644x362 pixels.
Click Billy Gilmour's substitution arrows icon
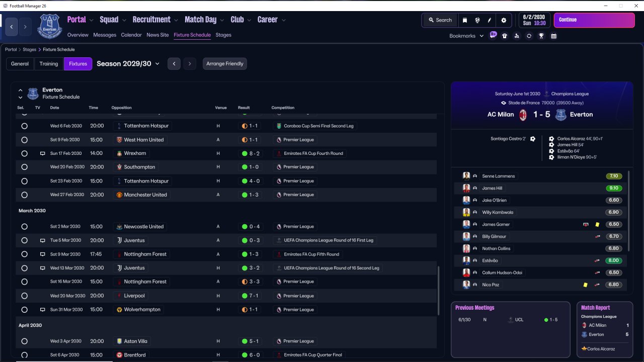point(597,236)
